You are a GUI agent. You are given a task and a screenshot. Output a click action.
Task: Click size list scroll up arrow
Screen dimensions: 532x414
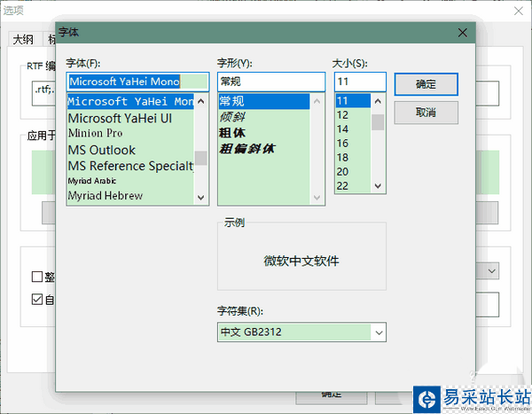(x=378, y=101)
